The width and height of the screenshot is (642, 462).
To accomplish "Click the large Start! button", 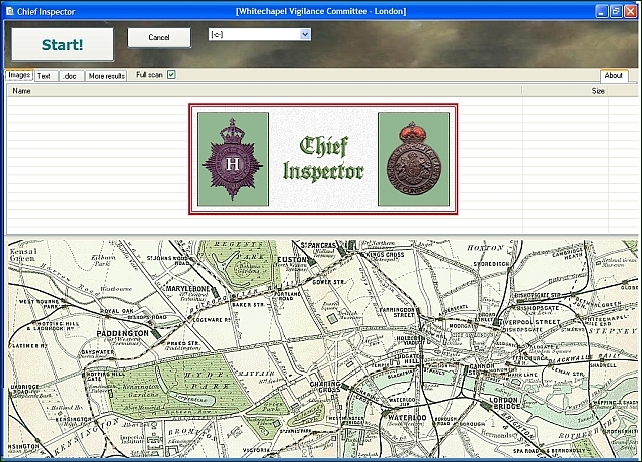I will coord(62,44).
